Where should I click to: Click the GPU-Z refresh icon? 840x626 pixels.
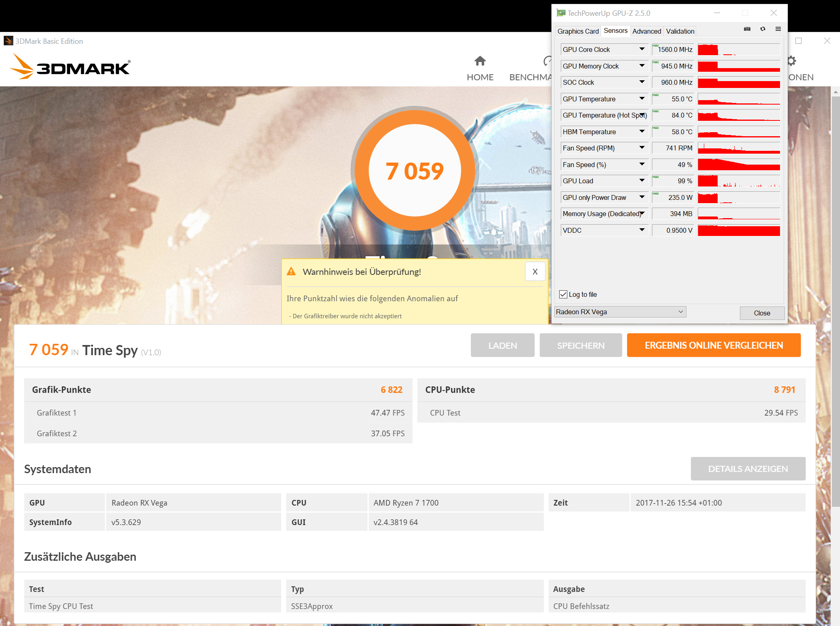pyautogui.click(x=763, y=29)
